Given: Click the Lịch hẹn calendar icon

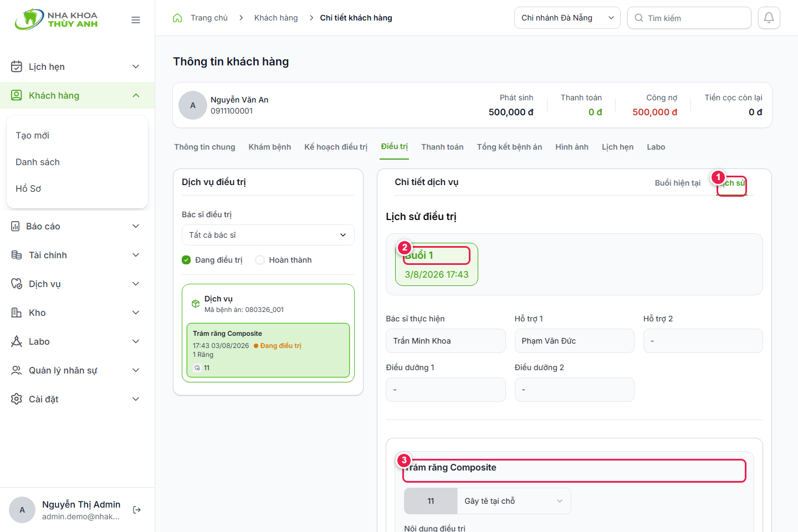Looking at the screenshot, I should 17,66.
